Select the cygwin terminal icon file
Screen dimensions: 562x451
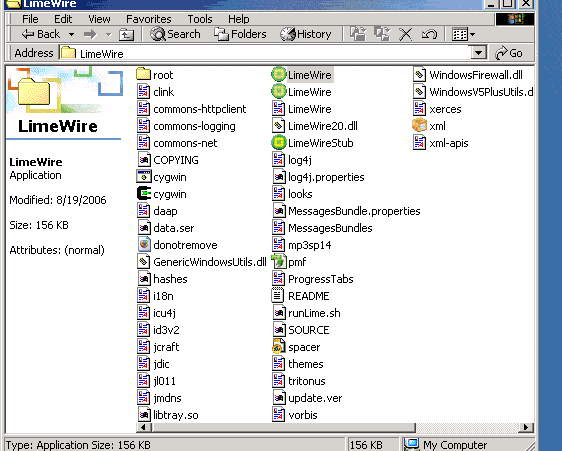click(144, 194)
